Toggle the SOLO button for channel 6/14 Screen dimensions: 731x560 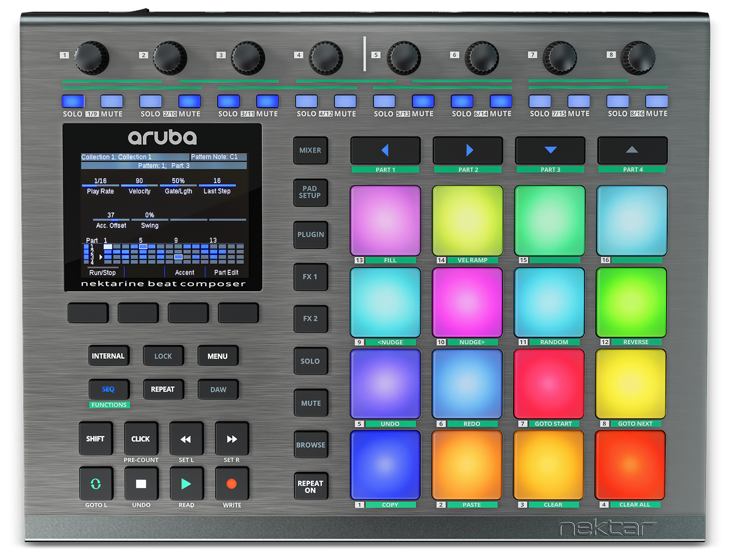pos(462,101)
